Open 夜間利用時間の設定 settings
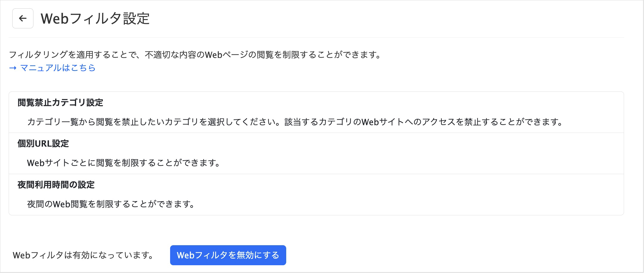 tap(56, 185)
